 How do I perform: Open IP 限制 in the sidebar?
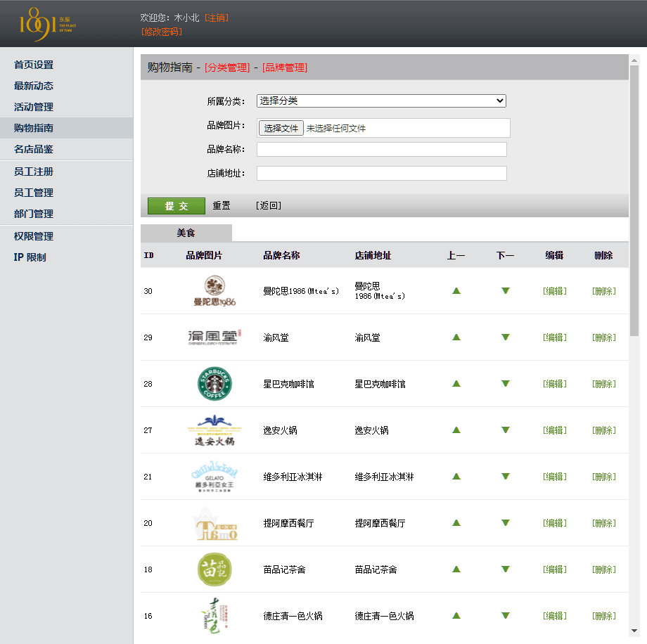click(x=30, y=257)
